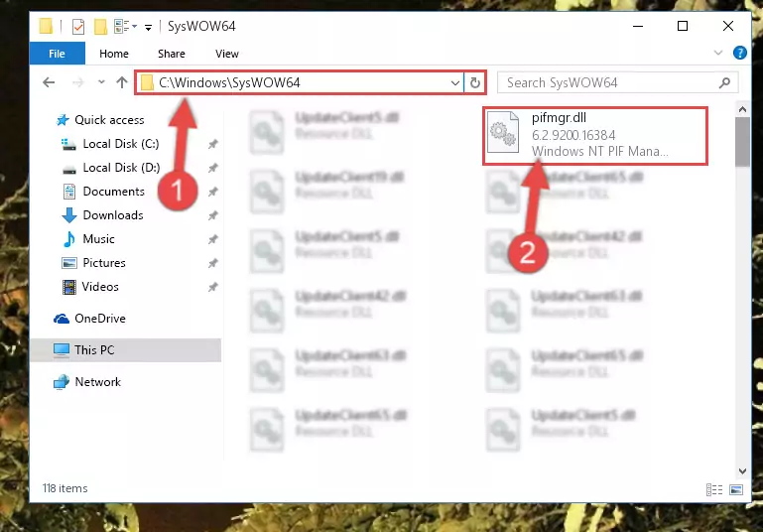
Task: Switch to the View ribbon tab
Action: coord(227,54)
